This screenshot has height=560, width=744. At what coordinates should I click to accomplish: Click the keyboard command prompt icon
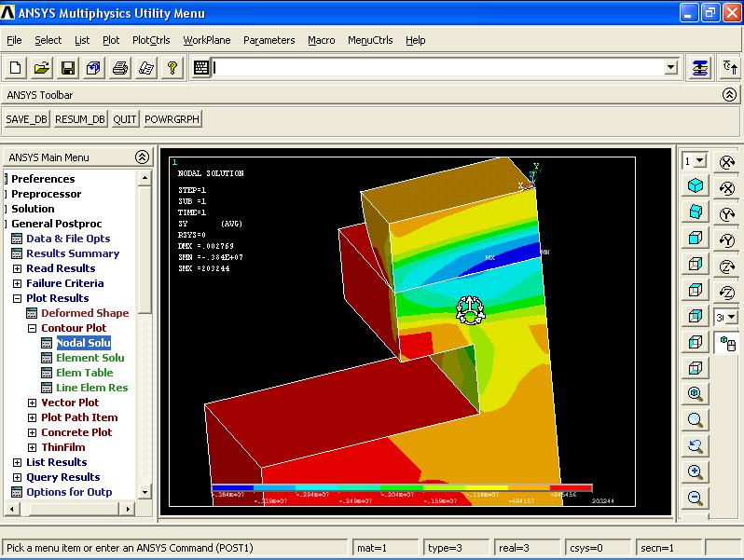tap(201, 68)
